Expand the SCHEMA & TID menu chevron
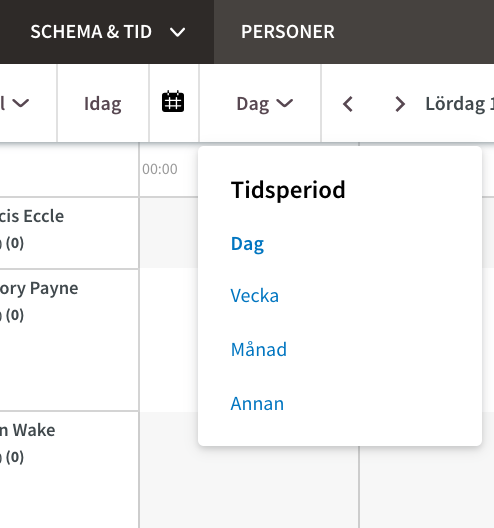Viewport: 494px width, 528px height. [177, 32]
